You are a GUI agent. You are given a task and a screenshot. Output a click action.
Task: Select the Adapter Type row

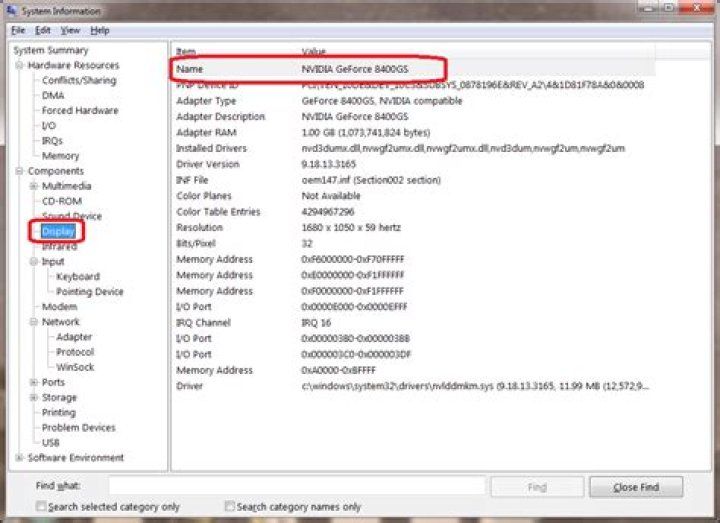tap(413, 101)
